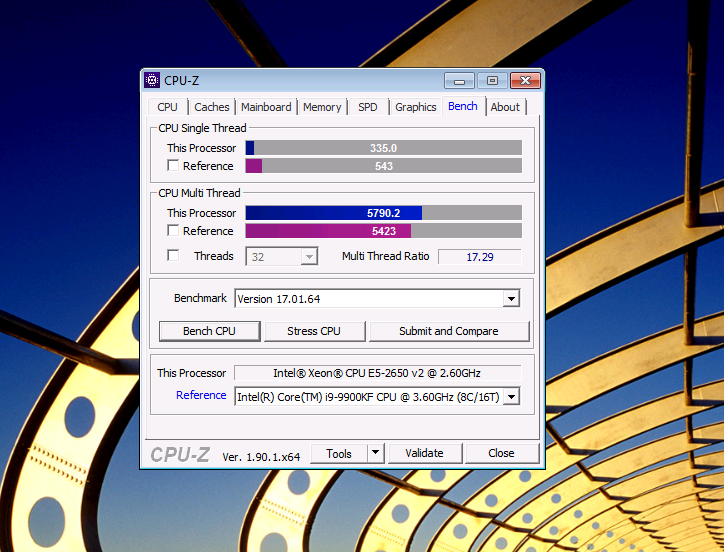Open the About tab
This screenshot has width=724, height=552.
pos(505,107)
